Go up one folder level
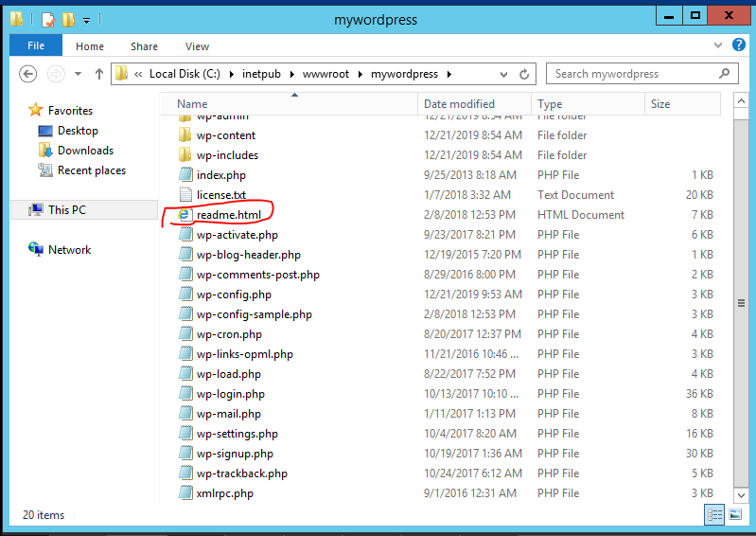The width and height of the screenshot is (756, 536). click(99, 74)
